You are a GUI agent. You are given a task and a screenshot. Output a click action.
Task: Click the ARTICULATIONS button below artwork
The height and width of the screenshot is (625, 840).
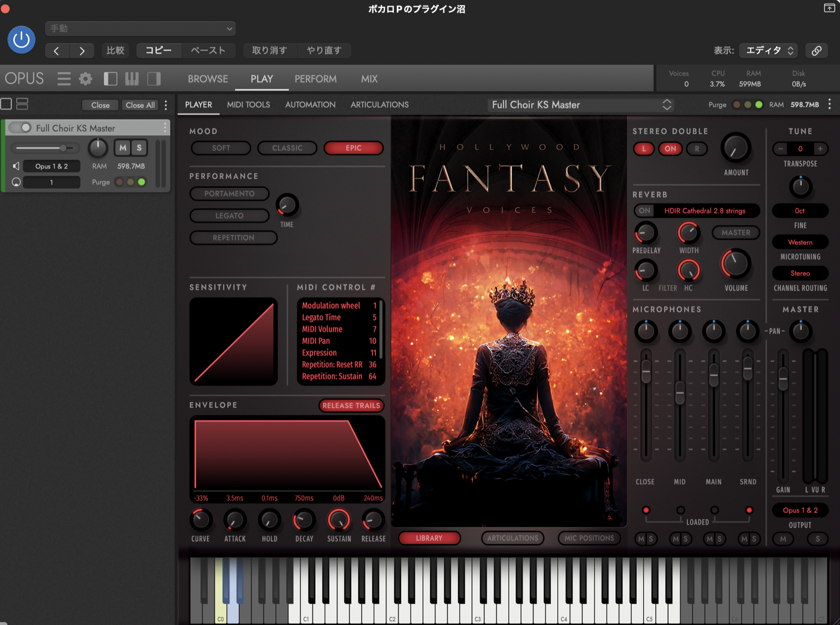click(512, 538)
